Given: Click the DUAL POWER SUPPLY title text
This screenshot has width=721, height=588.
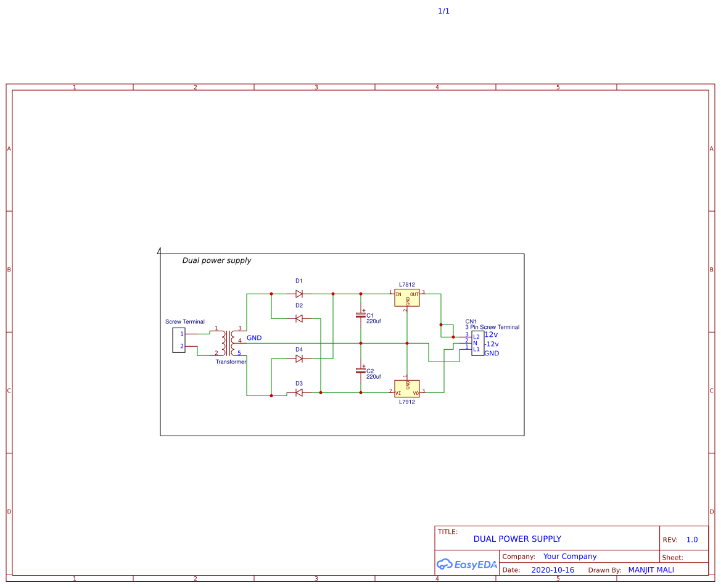Looking at the screenshot, I should tap(517, 539).
